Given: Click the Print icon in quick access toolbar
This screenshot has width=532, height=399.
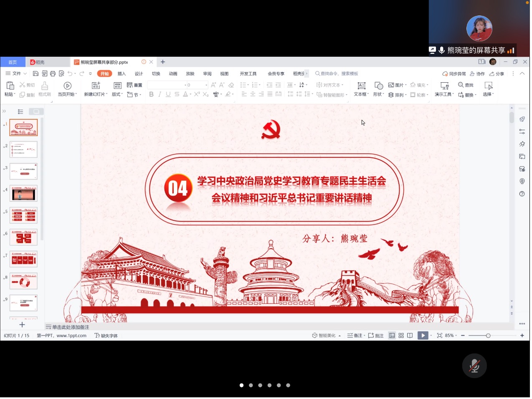Looking at the screenshot, I should click(x=53, y=74).
